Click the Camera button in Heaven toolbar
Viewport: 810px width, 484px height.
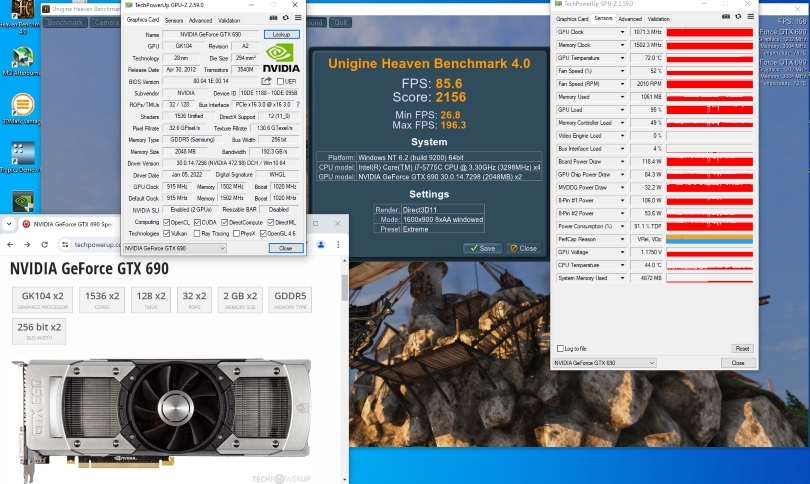click(x=105, y=22)
